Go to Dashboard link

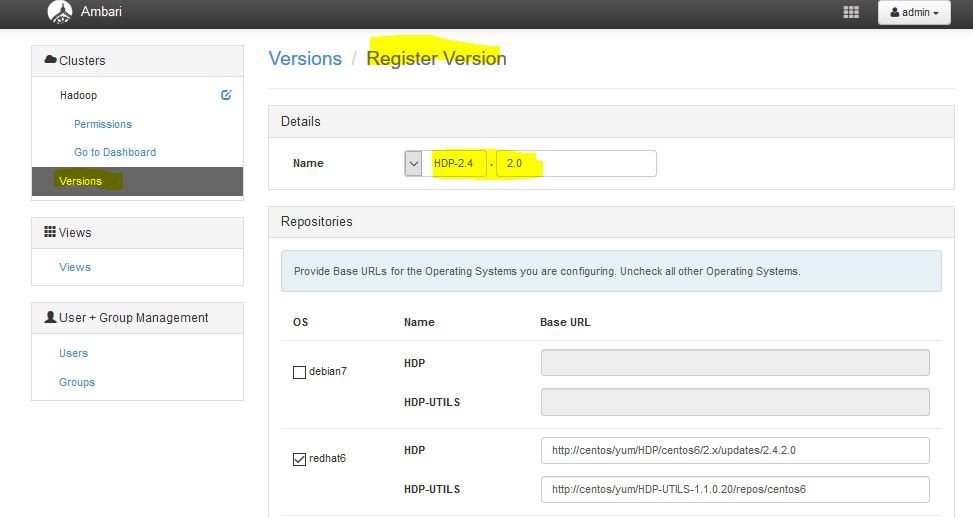coord(115,152)
